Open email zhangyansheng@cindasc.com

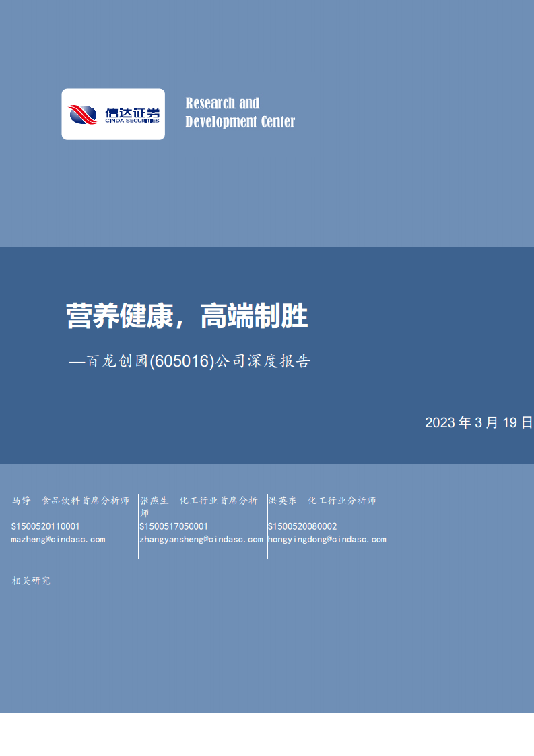201,540
